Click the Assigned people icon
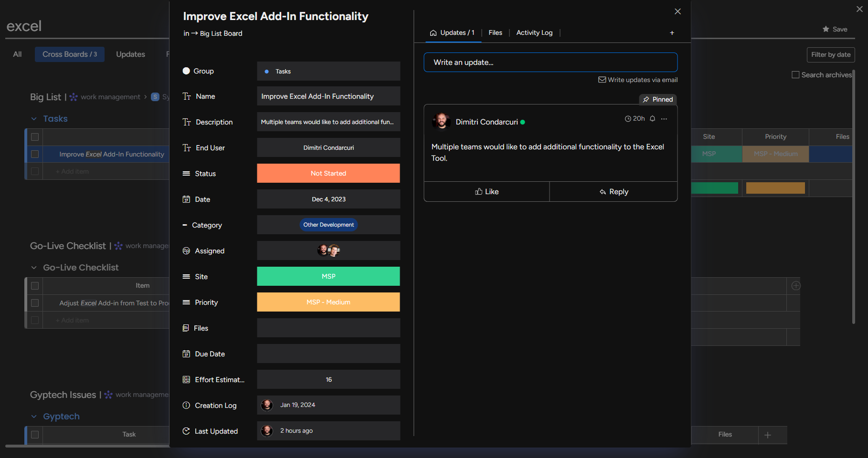The height and width of the screenshot is (458, 868). click(186, 251)
